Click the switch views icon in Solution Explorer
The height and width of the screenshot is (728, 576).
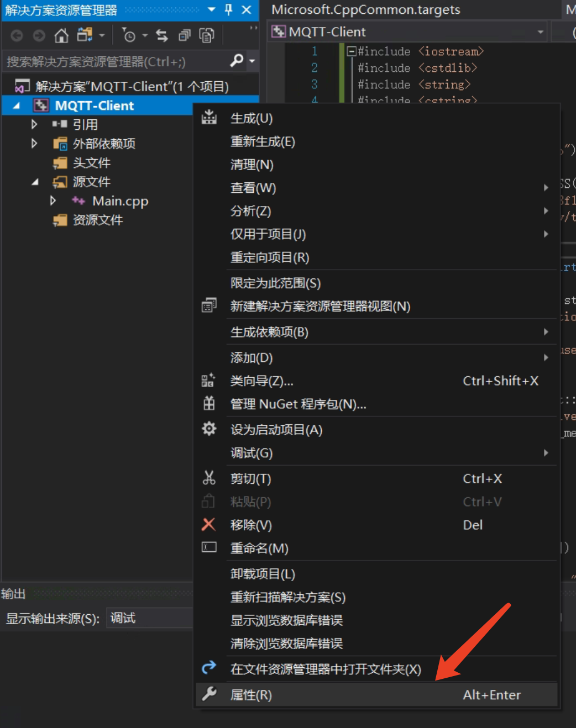click(85, 35)
